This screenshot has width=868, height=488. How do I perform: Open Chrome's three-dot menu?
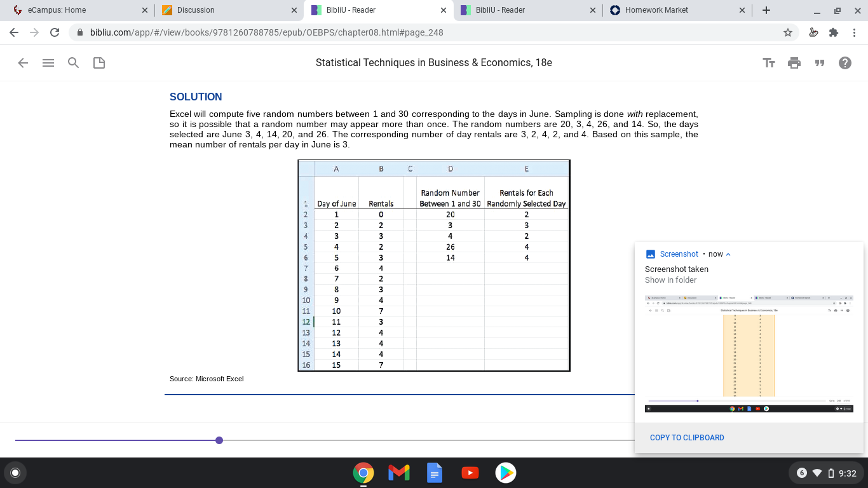coord(855,32)
